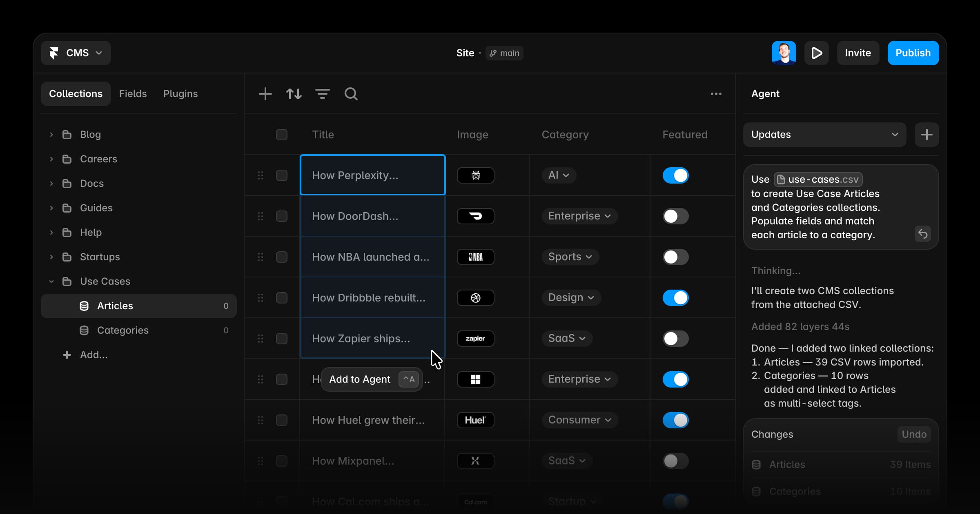The width and height of the screenshot is (980, 514).
Task: Open the user avatar profile
Action: coord(784,53)
